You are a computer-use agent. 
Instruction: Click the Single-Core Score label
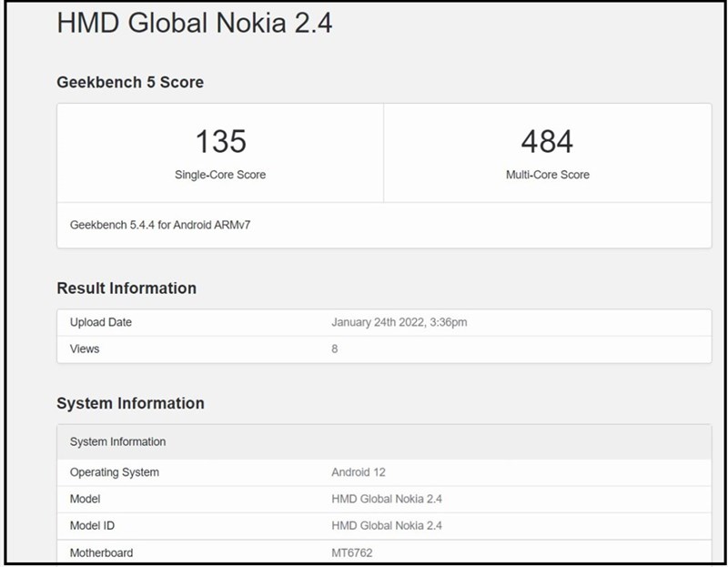(x=220, y=175)
